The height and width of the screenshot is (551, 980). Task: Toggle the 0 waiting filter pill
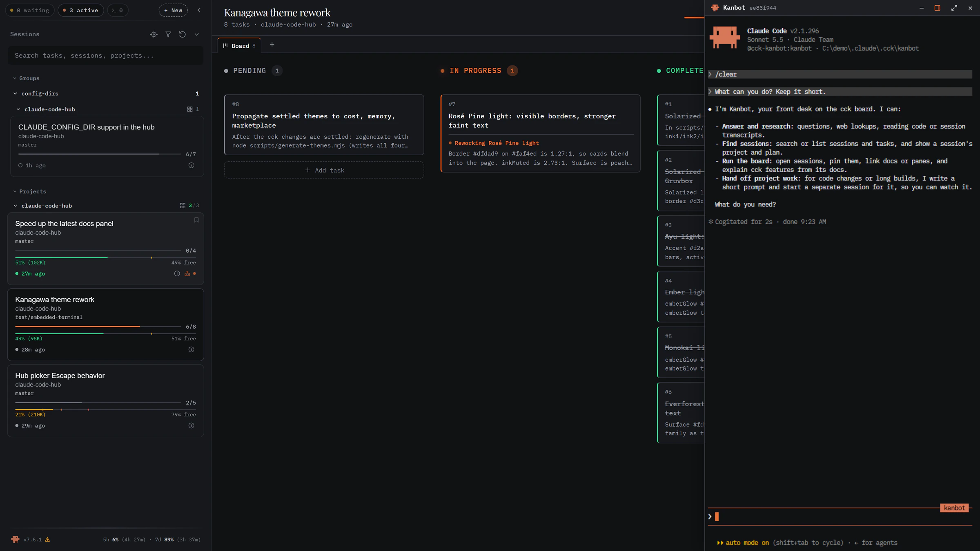click(30, 10)
